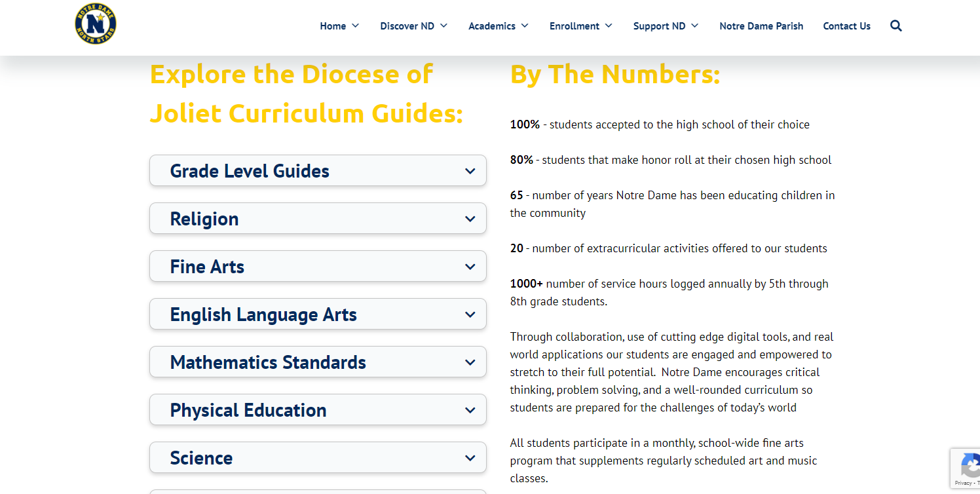The image size is (980, 494).
Task: Open the search magnifier icon
Action: pyautogui.click(x=896, y=26)
